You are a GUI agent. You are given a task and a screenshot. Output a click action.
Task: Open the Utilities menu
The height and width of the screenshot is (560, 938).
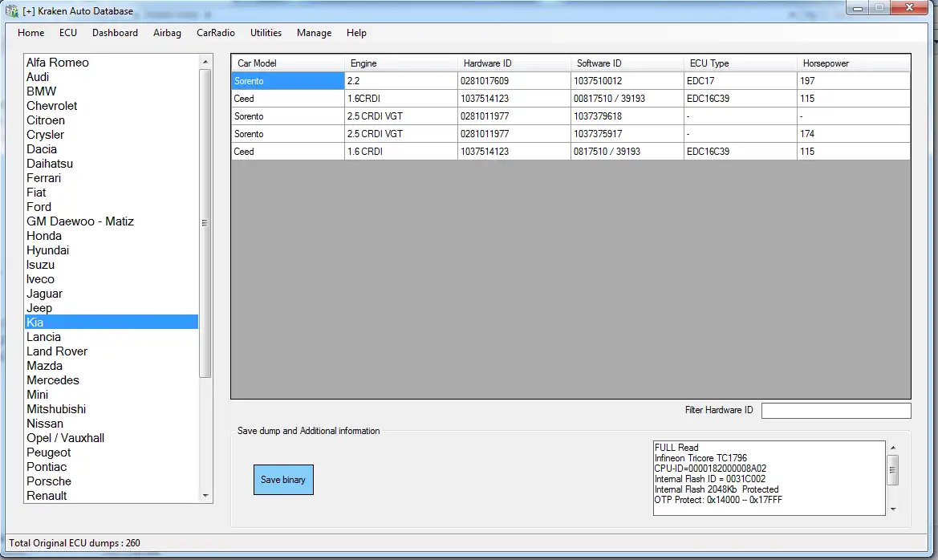click(266, 33)
